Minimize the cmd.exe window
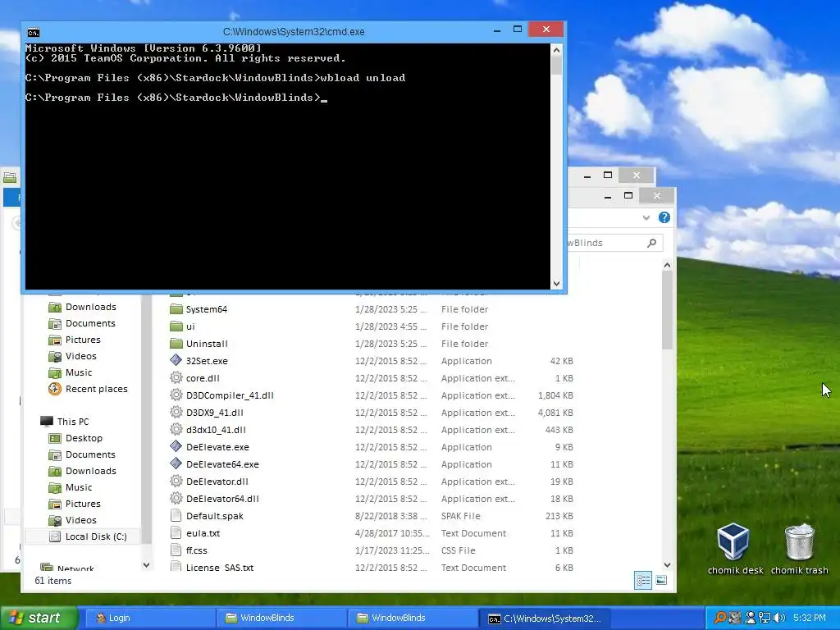Image resolution: width=840 pixels, height=630 pixels. click(x=497, y=30)
